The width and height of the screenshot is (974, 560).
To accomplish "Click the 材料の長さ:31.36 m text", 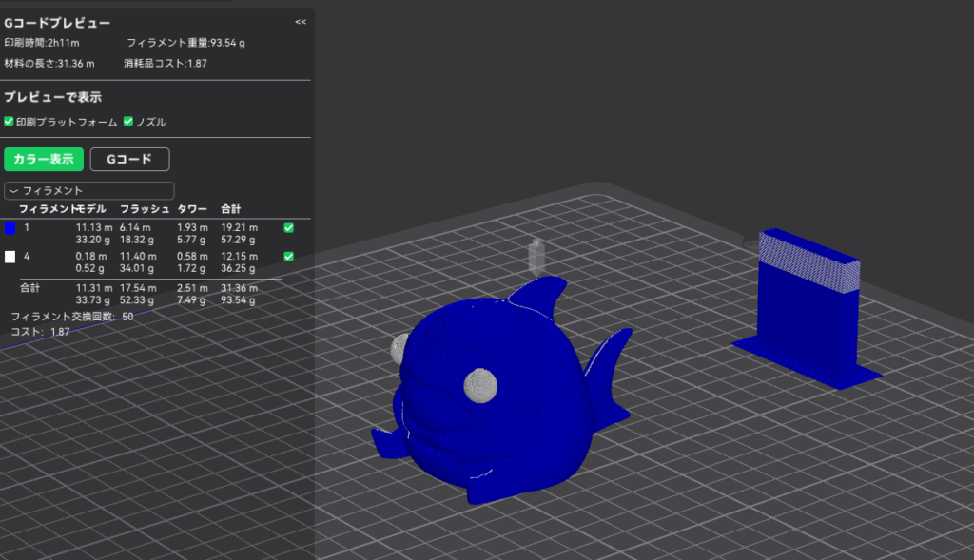I will tap(49, 64).
